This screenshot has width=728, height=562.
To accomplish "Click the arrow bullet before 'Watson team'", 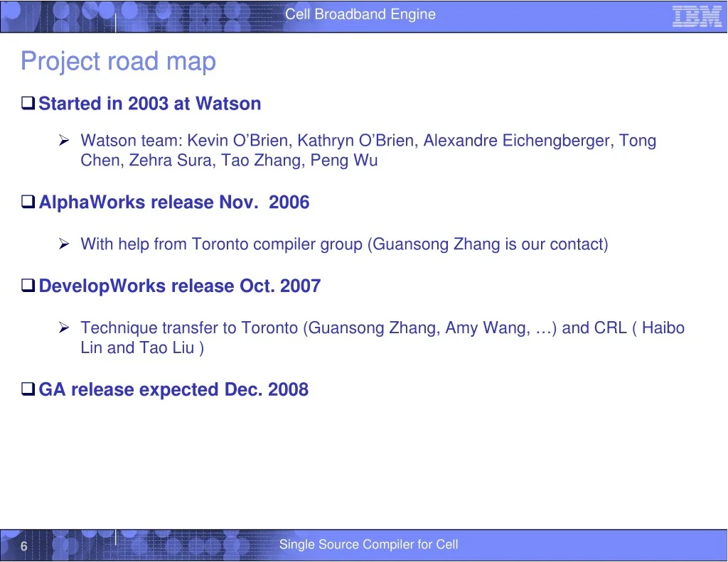I will coord(64,140).
